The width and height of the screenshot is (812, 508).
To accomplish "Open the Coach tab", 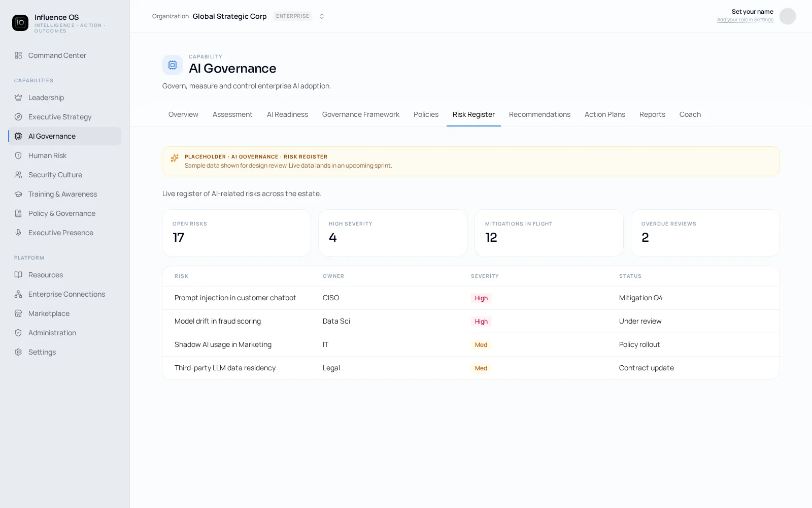I will (x=690, y=114).
